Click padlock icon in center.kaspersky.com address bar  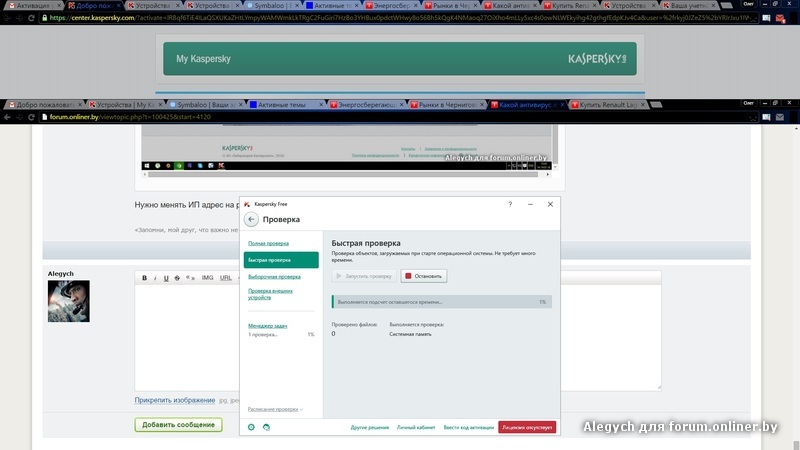coord(44,18)
